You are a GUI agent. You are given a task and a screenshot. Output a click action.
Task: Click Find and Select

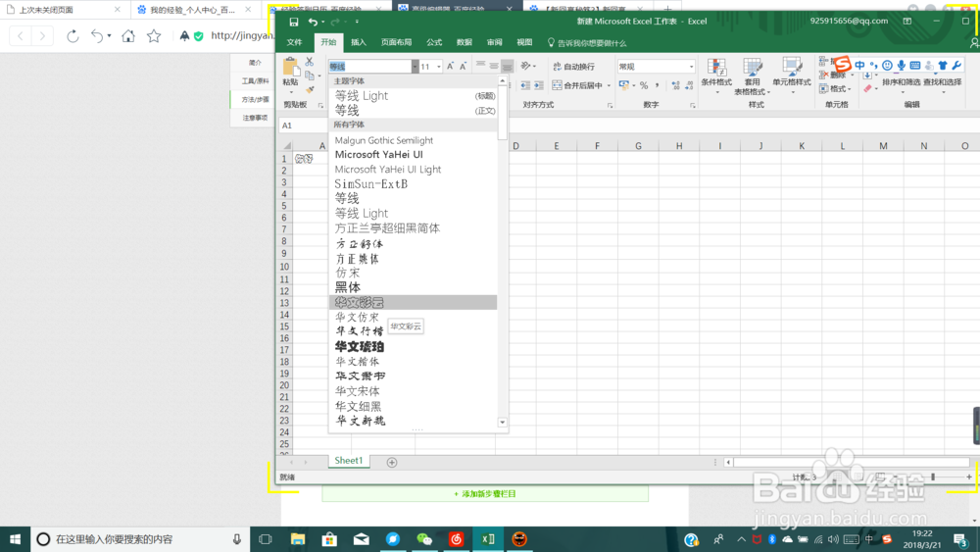click(942, 82)
